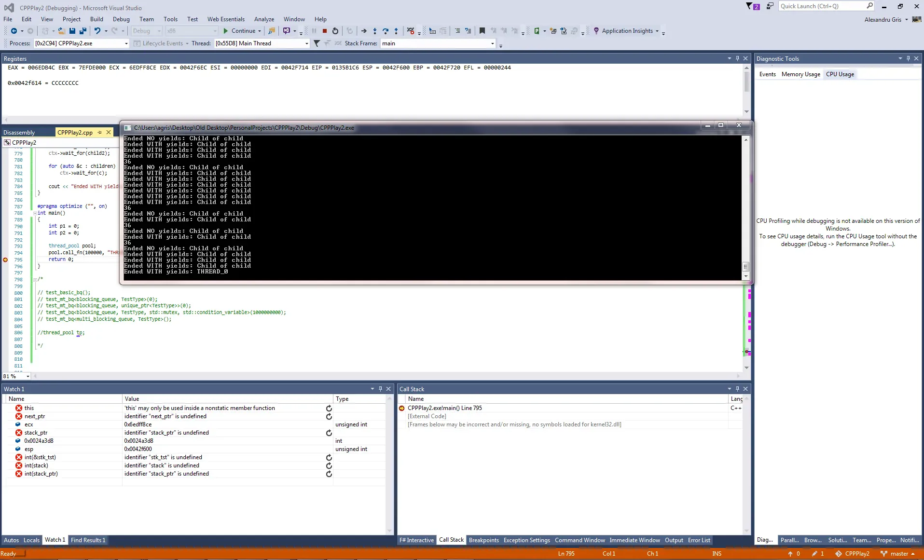The image size is (924, 560).
Task: Click the Show Next Statement arrow icon
Action: tap(364, 31)
